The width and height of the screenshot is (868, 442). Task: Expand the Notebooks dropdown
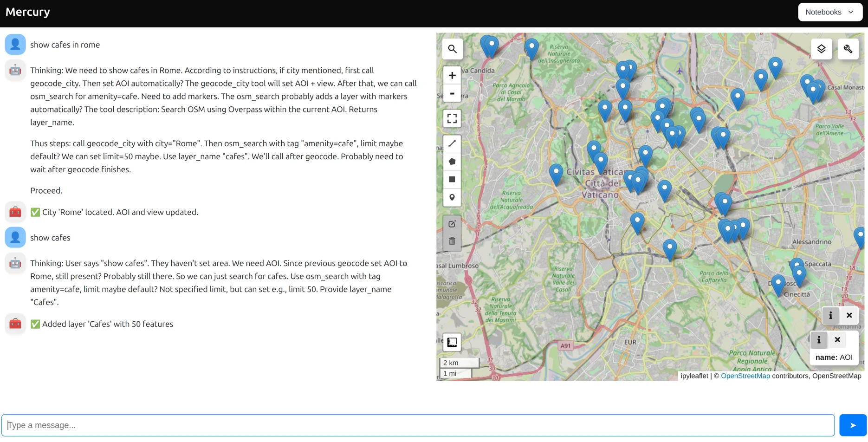pos(830,12)
